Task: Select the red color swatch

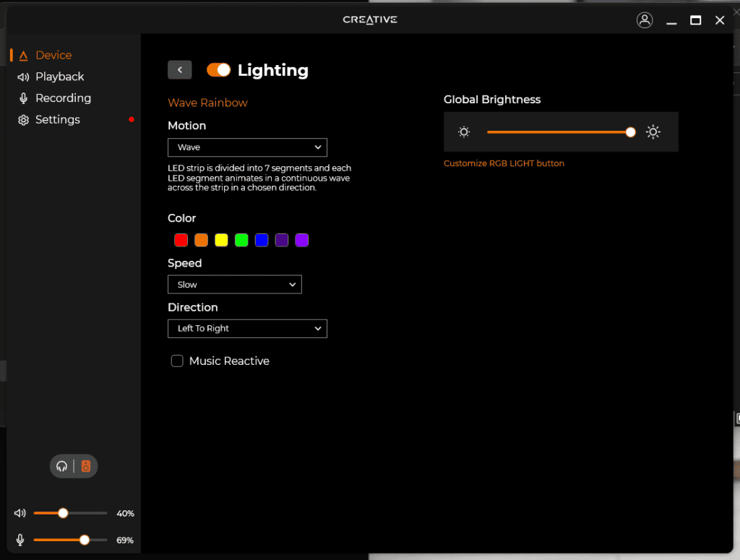Action: 181,240
